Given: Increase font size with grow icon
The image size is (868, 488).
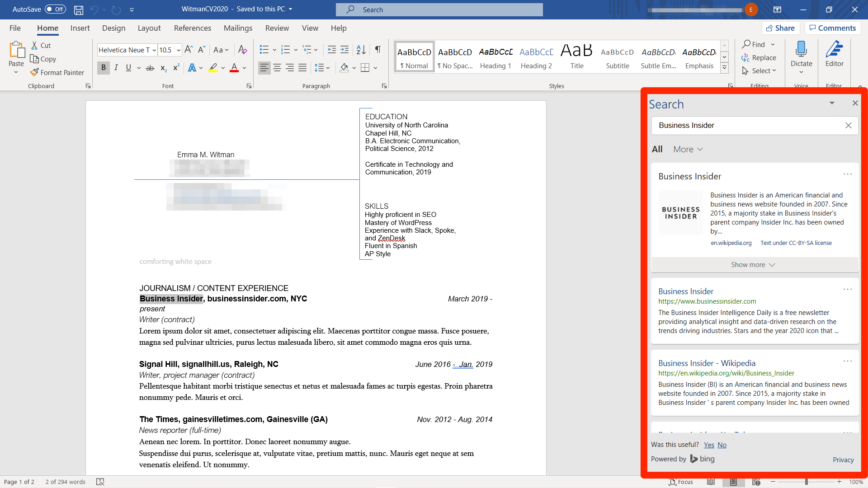Looking at the screenshot, I should point(189,50).
